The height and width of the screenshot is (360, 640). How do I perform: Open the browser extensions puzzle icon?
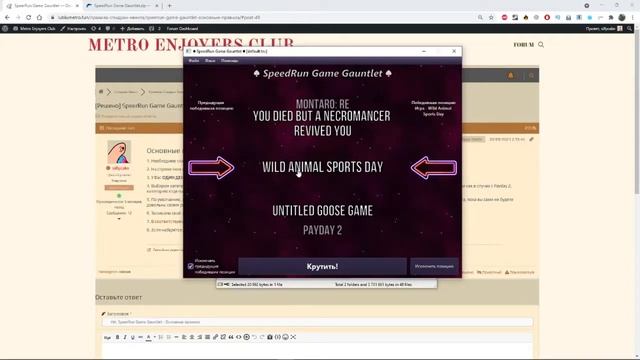point(611,18)
